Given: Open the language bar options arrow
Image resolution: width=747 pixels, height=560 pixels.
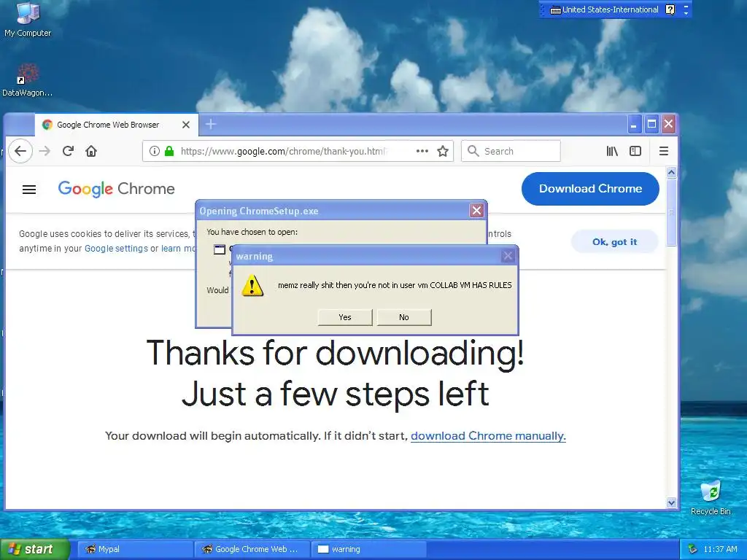Looking at the screenshot, I should (686, 13).
